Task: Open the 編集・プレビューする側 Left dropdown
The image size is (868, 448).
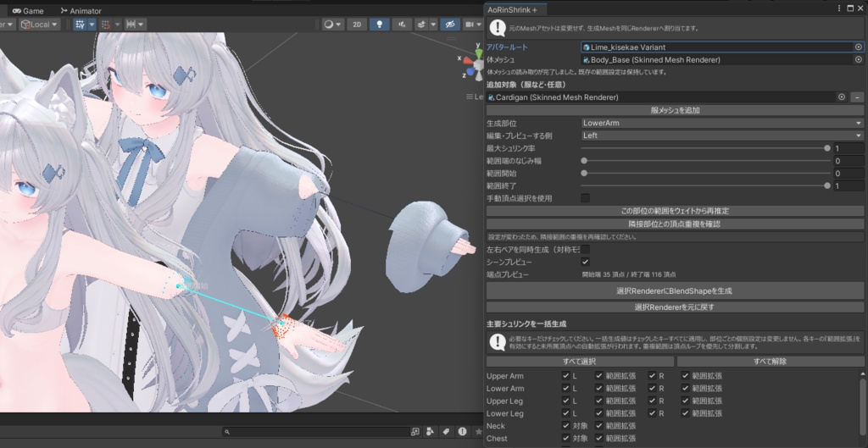Action: 722,136
